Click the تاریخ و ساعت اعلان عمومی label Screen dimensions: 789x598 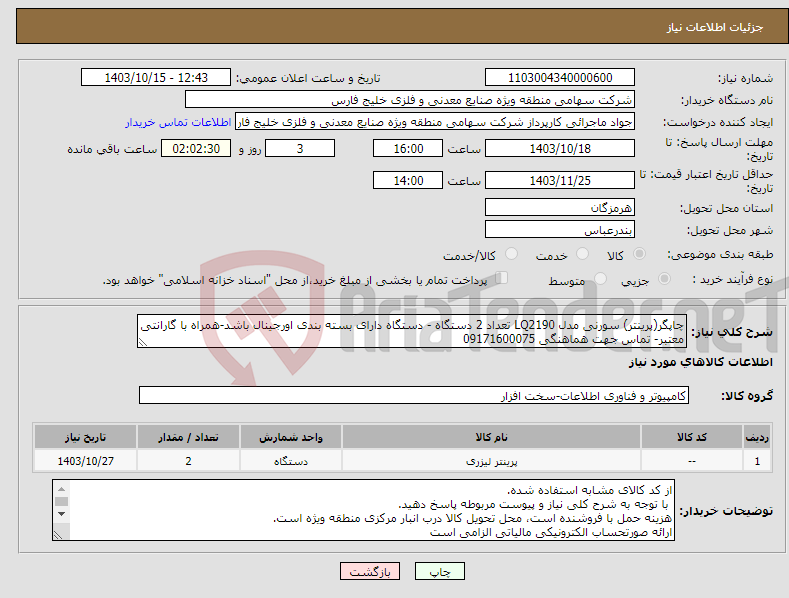pyautogui.click(x=308, y=79)
